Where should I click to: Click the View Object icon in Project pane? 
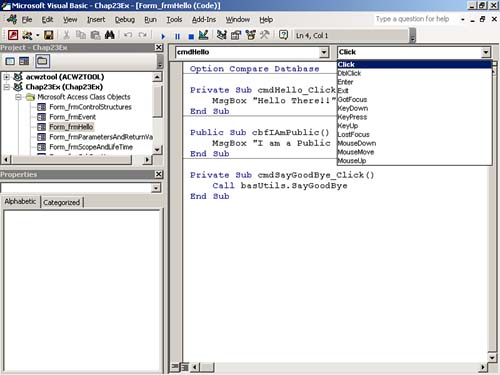[x=24, y=61]
